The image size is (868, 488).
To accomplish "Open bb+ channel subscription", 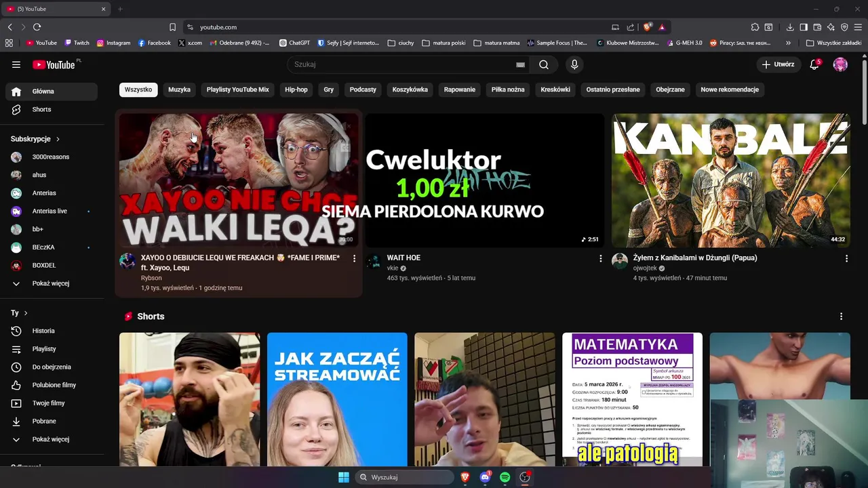I will pos(53,229).
